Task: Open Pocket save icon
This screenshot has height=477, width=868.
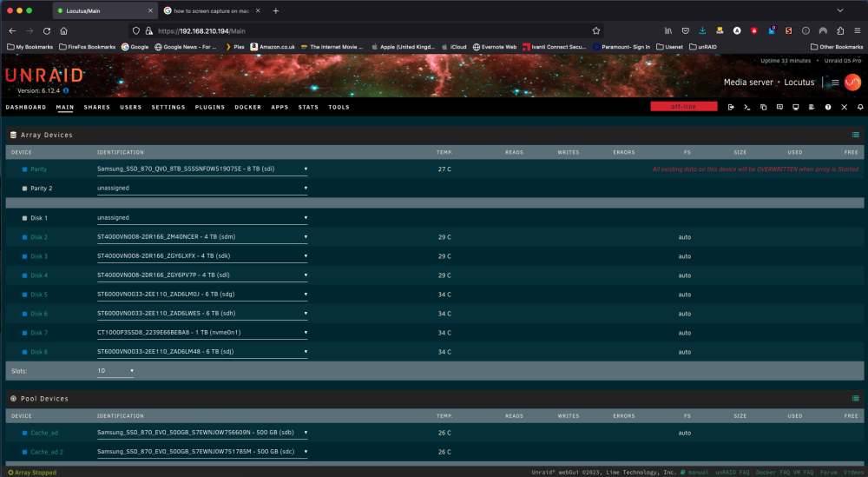Action: (x=686, y=31)
